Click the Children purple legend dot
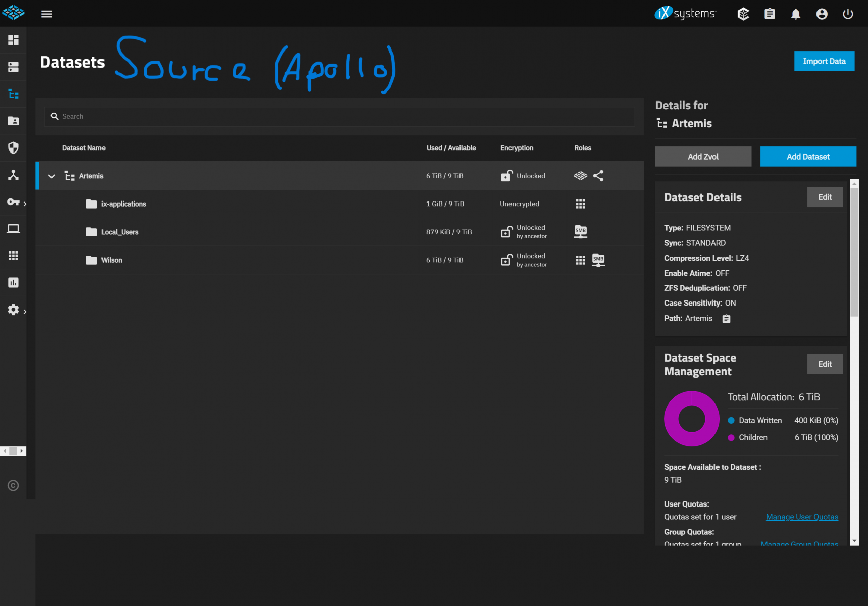868x606 pixels. (731, 438)
